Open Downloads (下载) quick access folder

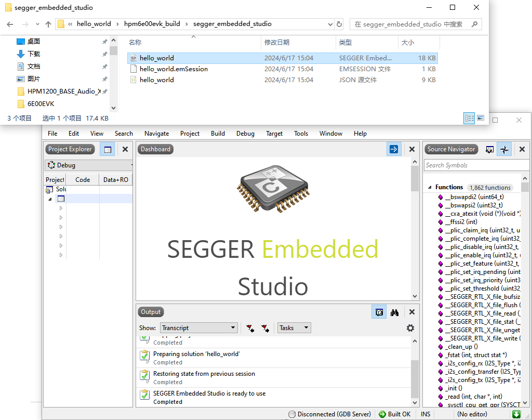pos(34,54)
